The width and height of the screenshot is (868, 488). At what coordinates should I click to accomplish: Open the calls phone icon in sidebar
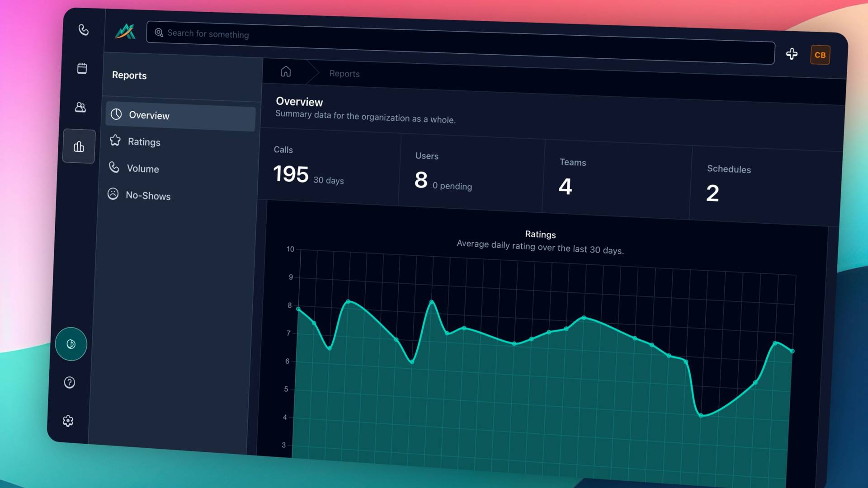pos(83,30)
